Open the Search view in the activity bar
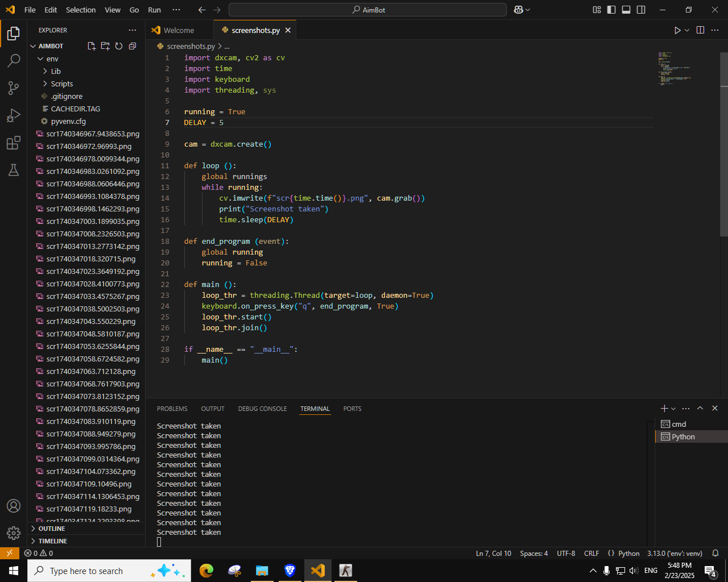The image size is (728, 582). click(x=14, y=60)
